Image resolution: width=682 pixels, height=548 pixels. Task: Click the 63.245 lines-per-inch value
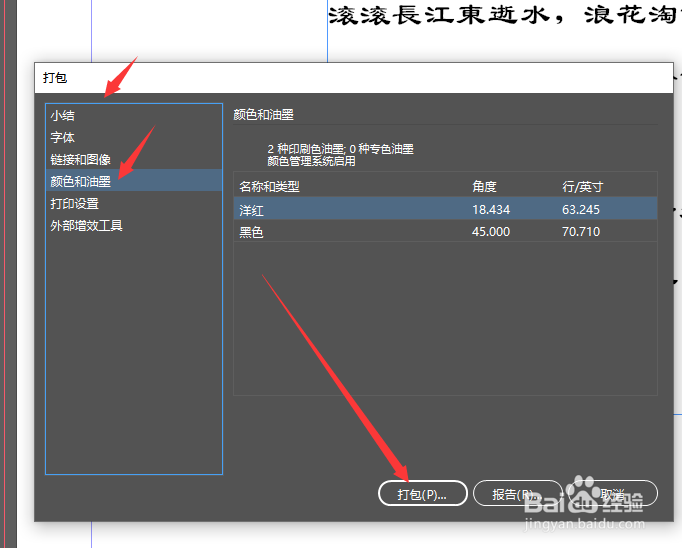tap(581, 210)
